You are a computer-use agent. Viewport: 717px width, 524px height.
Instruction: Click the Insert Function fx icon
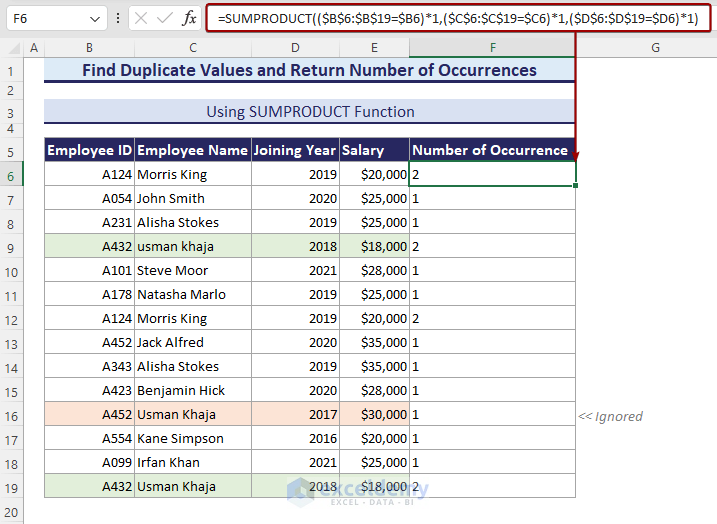tap(188, 19)
